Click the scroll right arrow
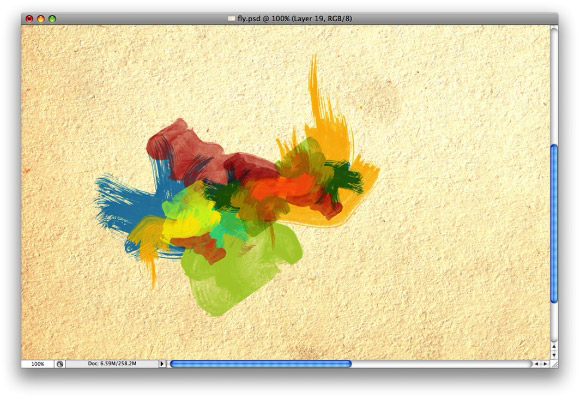This screenshot has height=398, width=580. [x=545, y=364]
